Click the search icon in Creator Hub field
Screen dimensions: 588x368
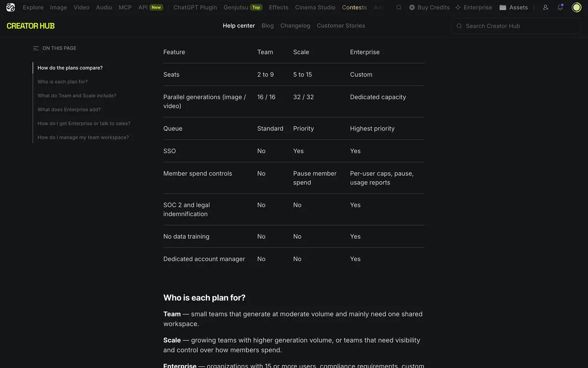pos(459,26)
